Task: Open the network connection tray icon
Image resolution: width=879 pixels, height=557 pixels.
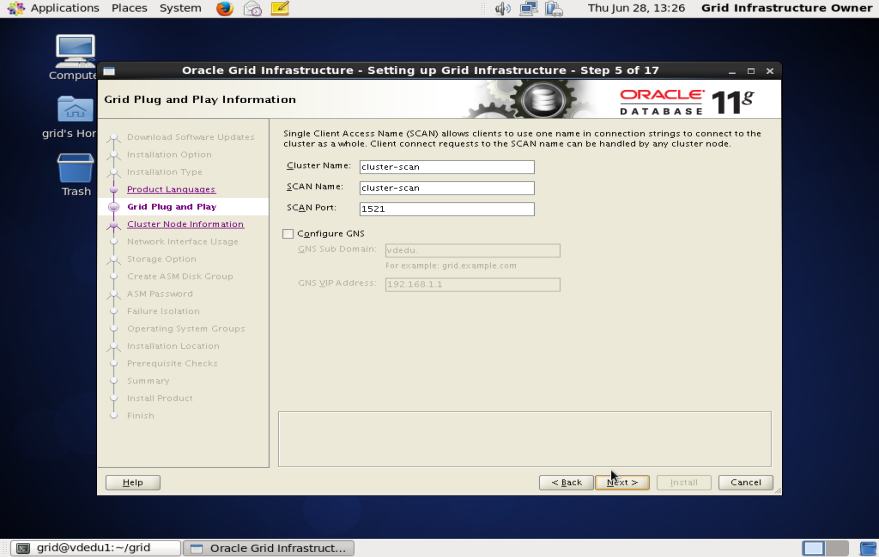Action: pyautogui.click(x=528, y=8)
